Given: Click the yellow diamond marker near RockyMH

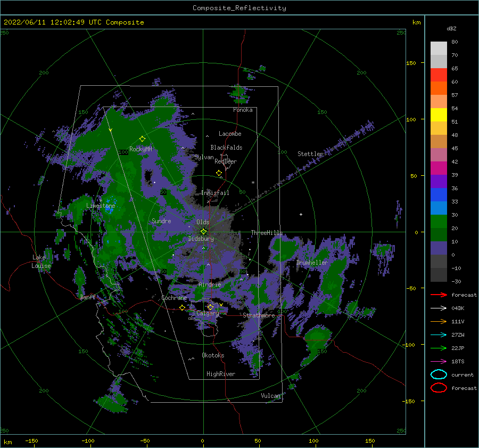Looking at the screenshot, I should pyautogui.click(x=142, y=139).
